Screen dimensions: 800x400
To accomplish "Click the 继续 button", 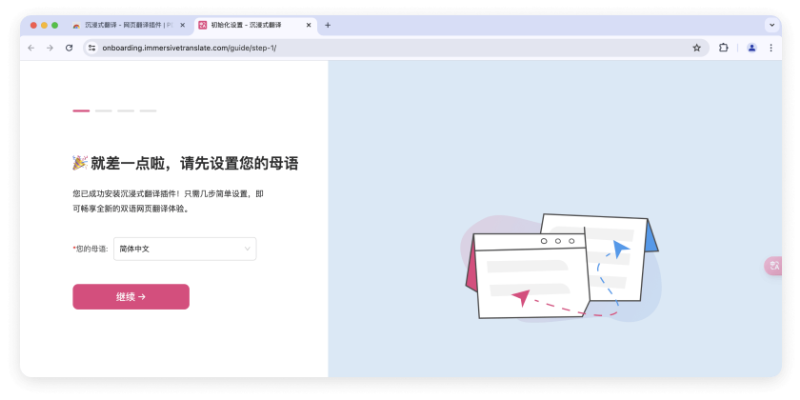I will click(x=131, y=297).
